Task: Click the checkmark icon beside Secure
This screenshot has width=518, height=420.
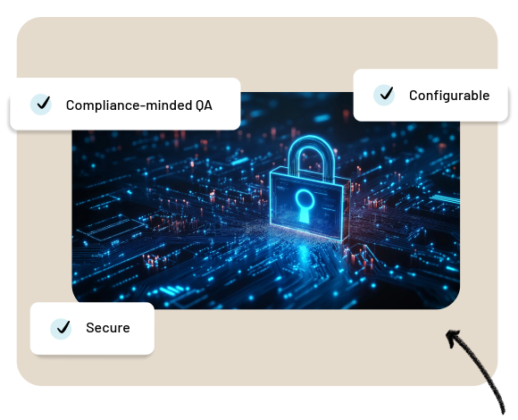Action: tap(61, 329)
